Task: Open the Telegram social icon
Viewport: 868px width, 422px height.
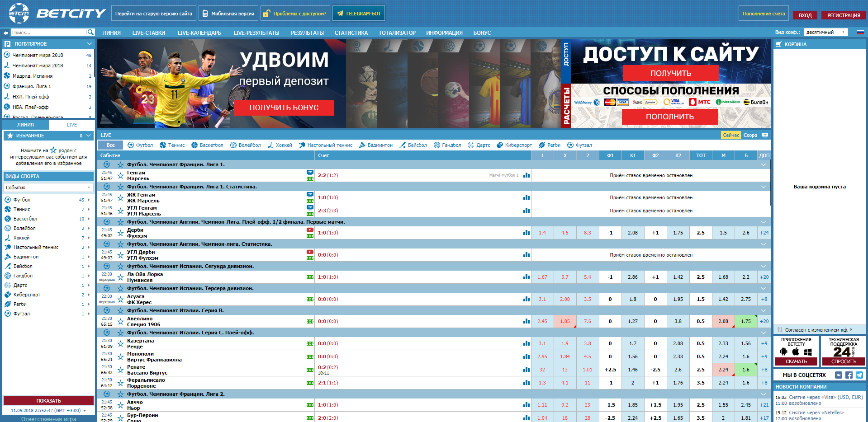Action: (x=859, y=375)
